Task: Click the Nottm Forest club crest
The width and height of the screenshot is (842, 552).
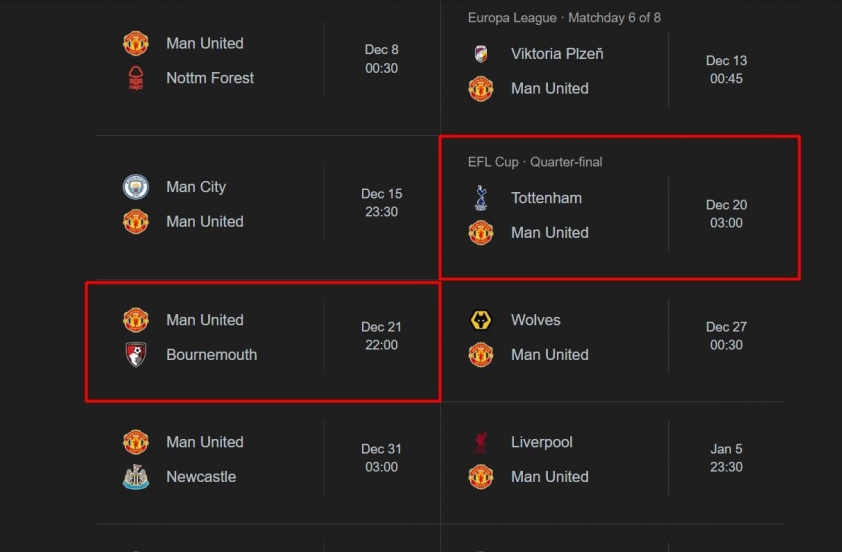Action: click(136, 78)
